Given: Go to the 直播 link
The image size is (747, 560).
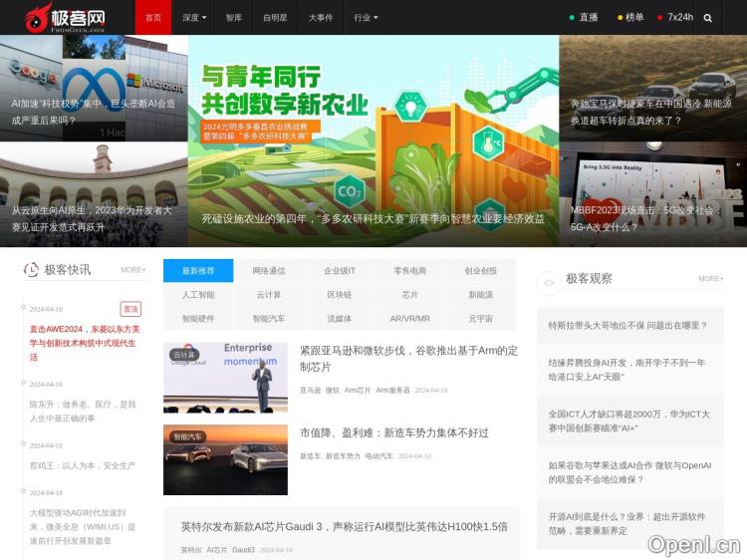Looking at the screenshot, I should (x=584, y=17).
